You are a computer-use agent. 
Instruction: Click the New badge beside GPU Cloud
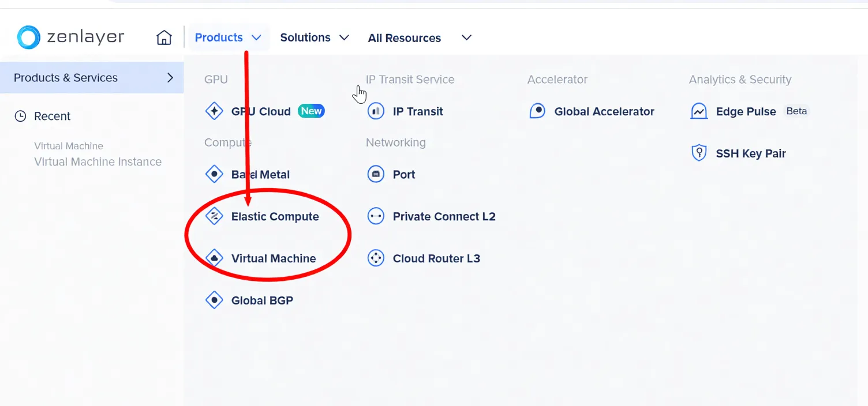[x=312, y=111]
